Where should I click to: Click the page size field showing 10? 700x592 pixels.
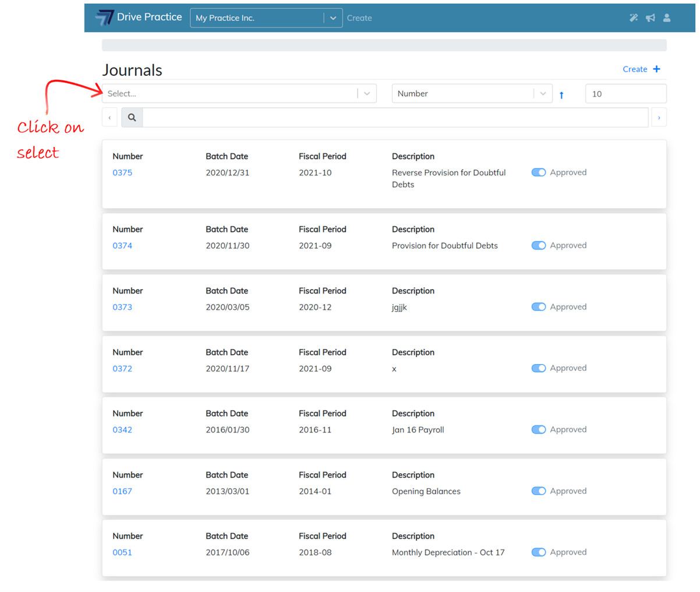coord(626,94)
